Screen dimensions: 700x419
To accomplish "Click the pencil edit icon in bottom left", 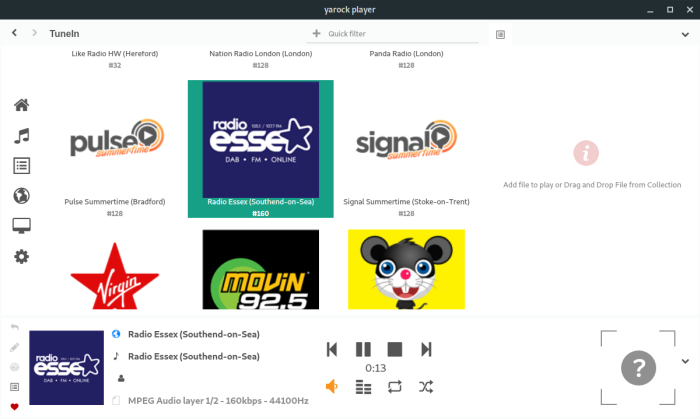I will click(x=14, y=347).
